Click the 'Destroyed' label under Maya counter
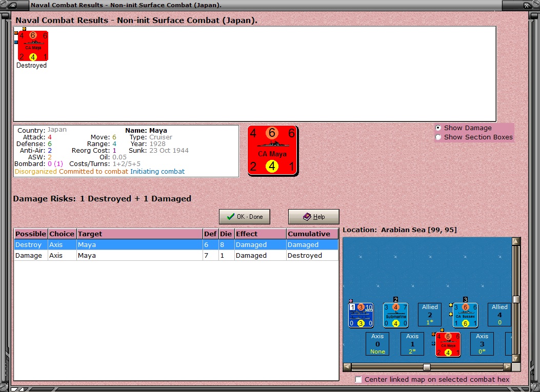 tap(31, 66)
